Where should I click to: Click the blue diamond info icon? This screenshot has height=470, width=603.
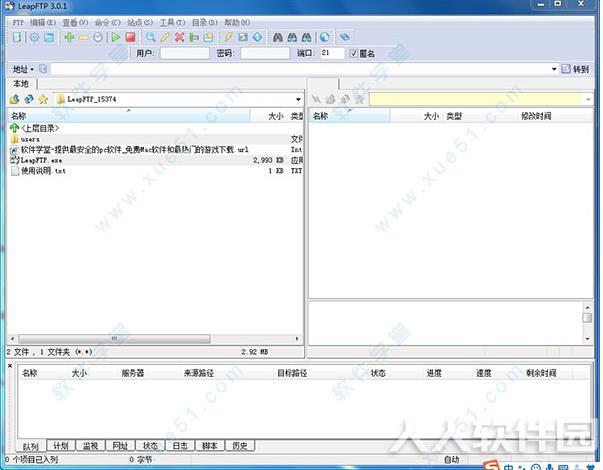(x=258, y=37)
